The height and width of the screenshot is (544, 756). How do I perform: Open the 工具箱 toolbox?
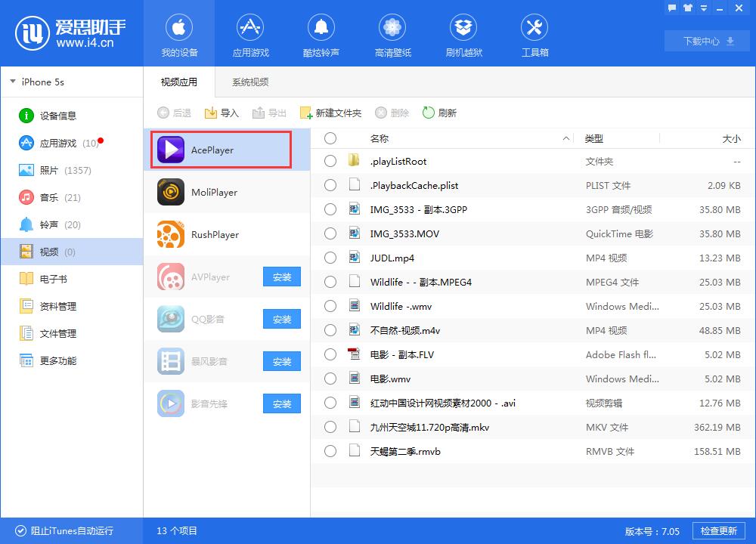(534, 34)
